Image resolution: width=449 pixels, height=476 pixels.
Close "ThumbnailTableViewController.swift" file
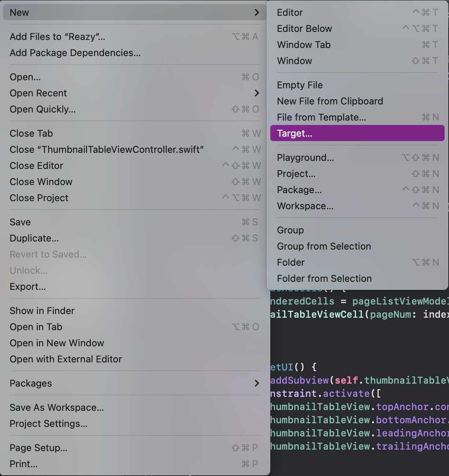pos(107,150)
